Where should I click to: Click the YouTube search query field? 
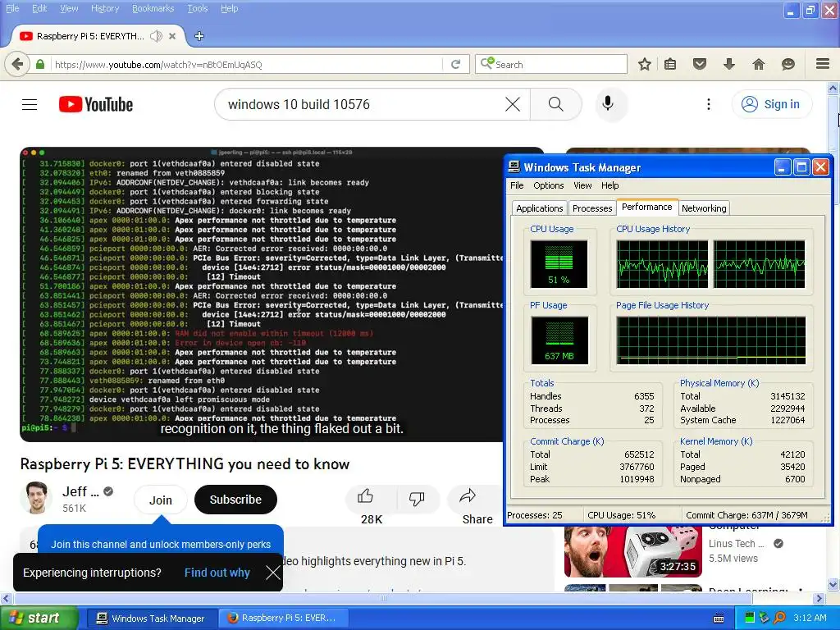364,104
